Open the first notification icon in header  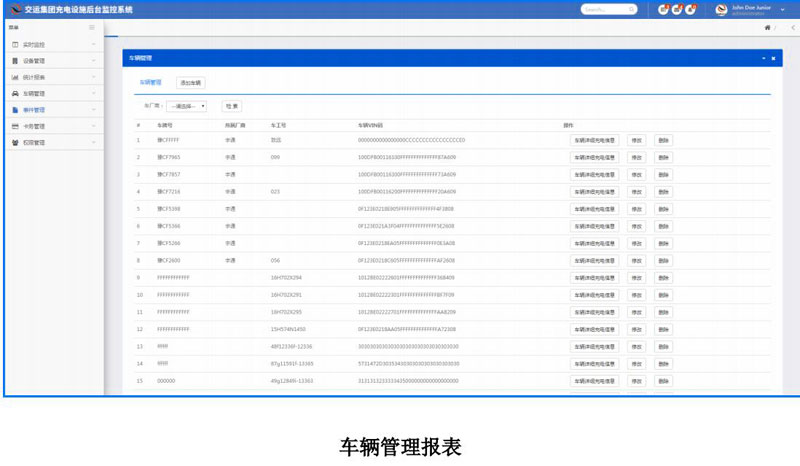pos(663,9)
